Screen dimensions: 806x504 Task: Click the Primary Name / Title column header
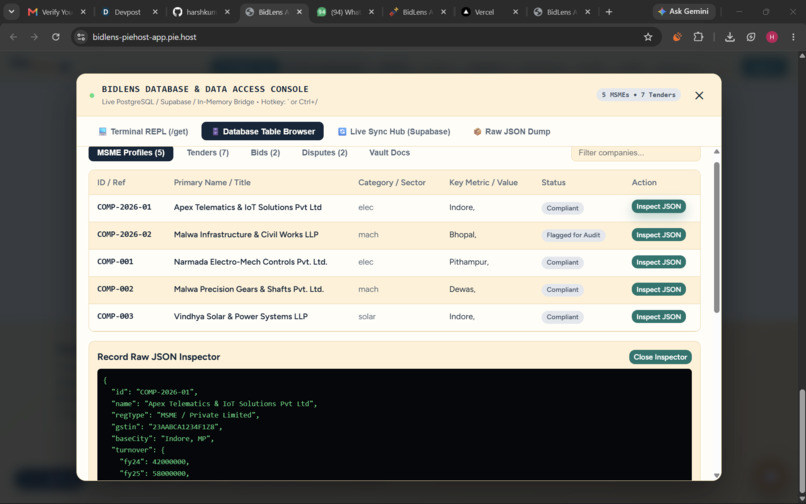point(212,183)
